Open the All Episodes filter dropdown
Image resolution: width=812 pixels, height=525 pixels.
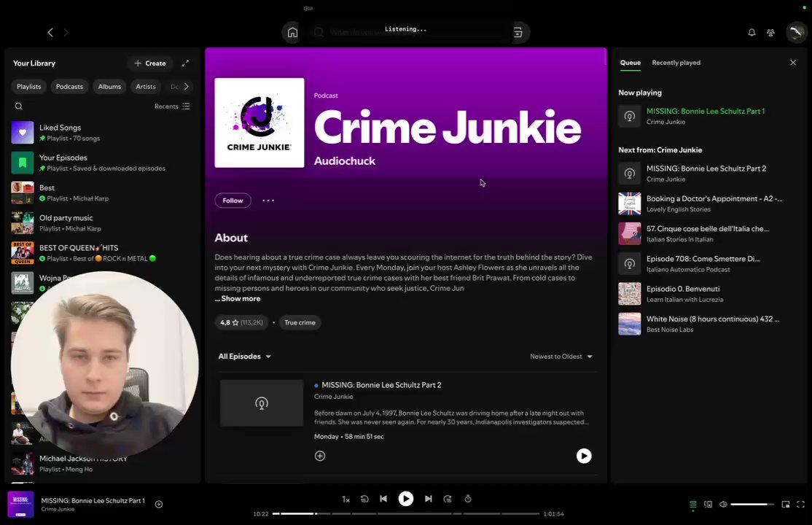pos(244,357)
